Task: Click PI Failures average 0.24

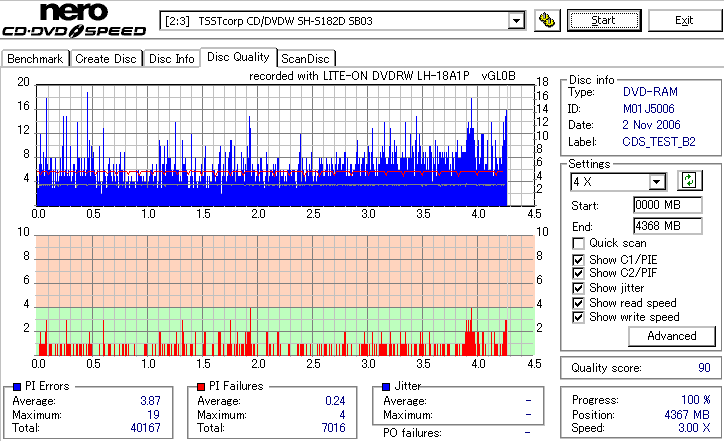Action: pos(335,401)
